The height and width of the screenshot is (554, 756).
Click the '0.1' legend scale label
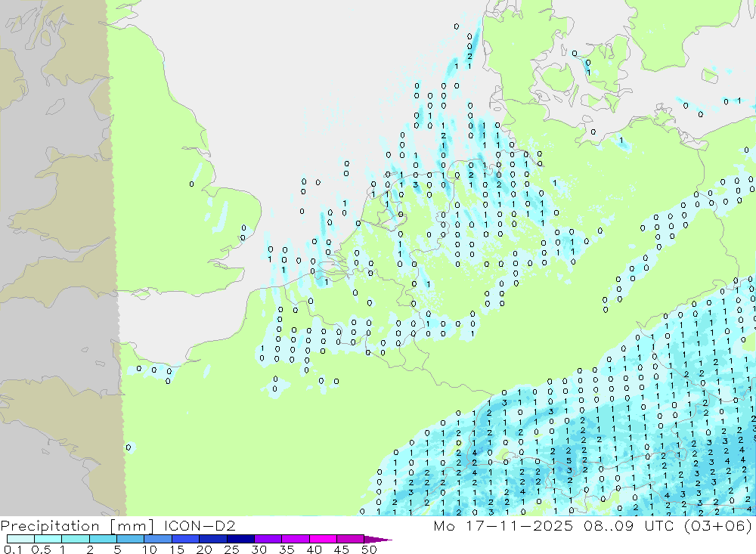click(x=13, y=549)
